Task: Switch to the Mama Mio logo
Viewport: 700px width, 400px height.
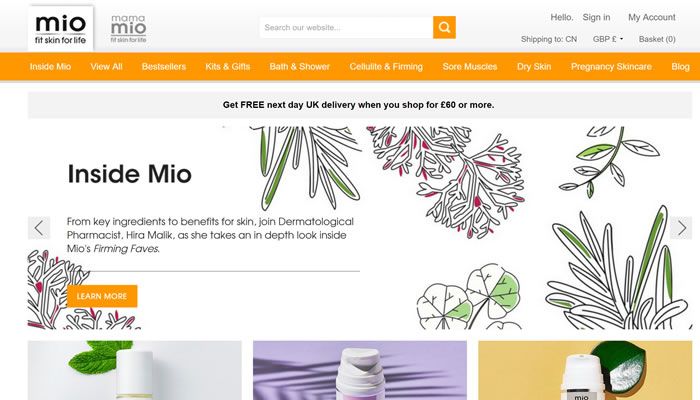Action: tap(129, 29)
